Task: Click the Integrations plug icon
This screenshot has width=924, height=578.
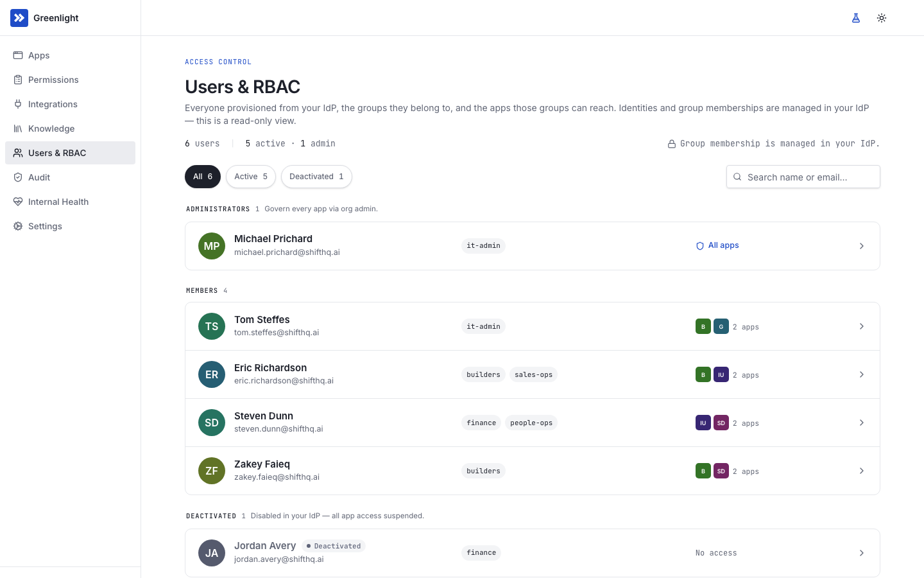Action: point(18,104)
